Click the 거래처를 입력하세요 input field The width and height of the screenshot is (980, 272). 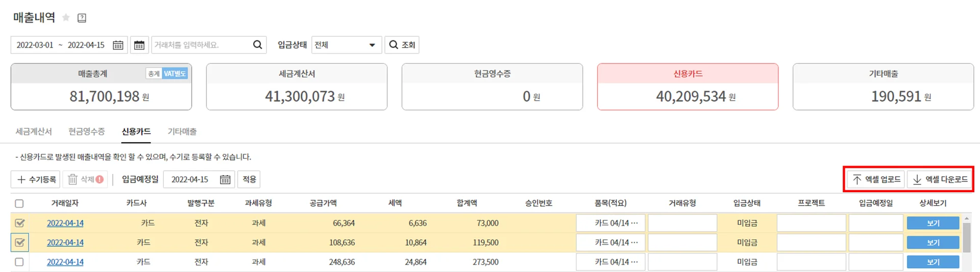point(202,45)
